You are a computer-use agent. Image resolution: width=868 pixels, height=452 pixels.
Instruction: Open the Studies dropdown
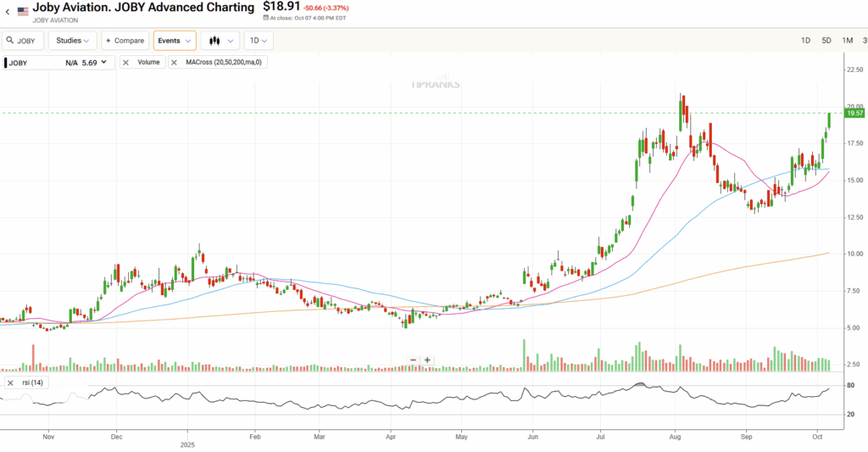coord(72,41)
